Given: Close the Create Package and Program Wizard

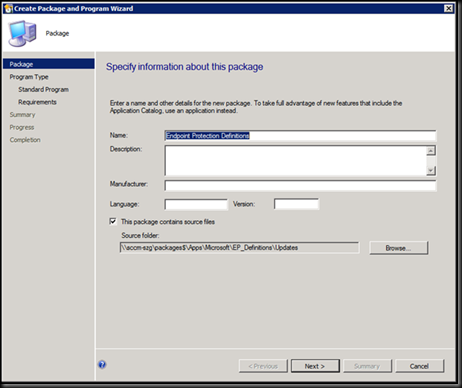Looking at the screenshot, I should [x=448, y=9].
